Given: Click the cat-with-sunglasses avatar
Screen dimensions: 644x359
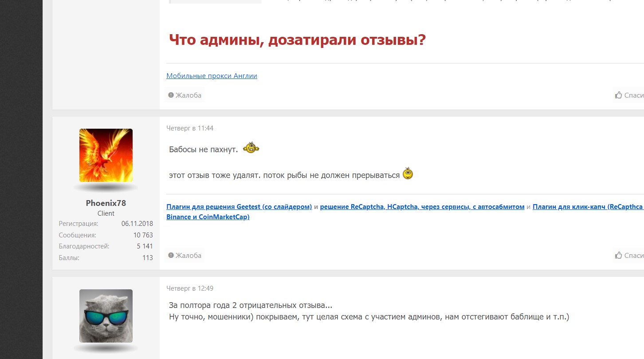Looking at the screenshot, I should (x=106, y=316).
